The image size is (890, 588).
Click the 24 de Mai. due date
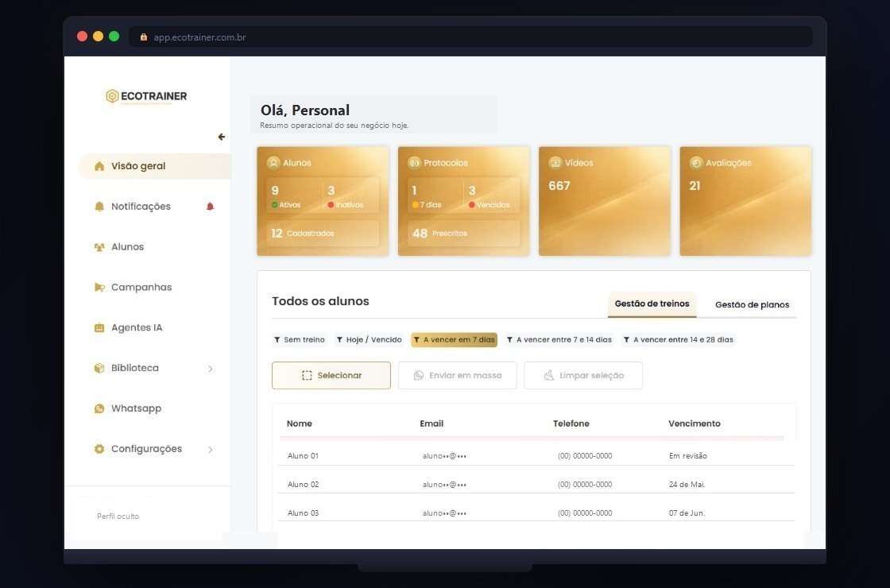[x=687, y=485]
